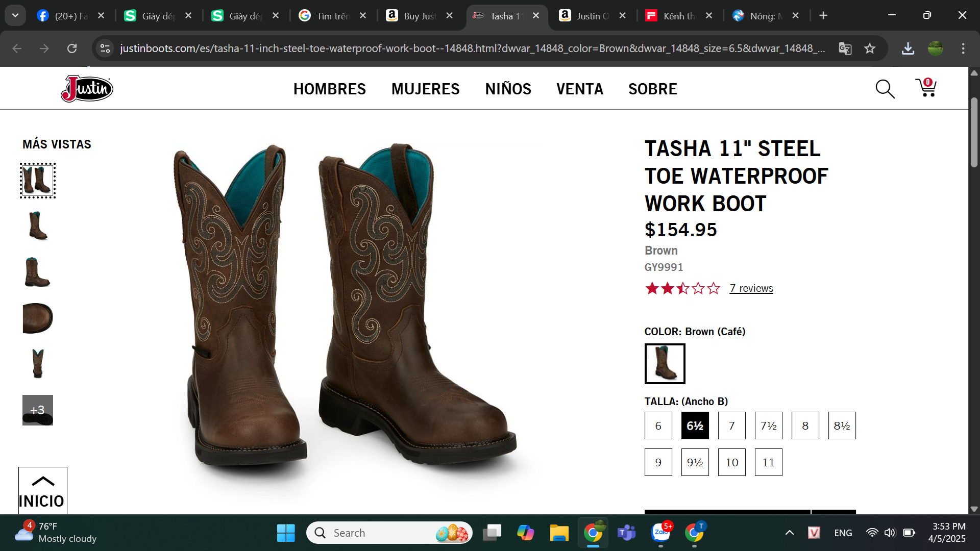Open the MUJERES menu

[425, 89]
